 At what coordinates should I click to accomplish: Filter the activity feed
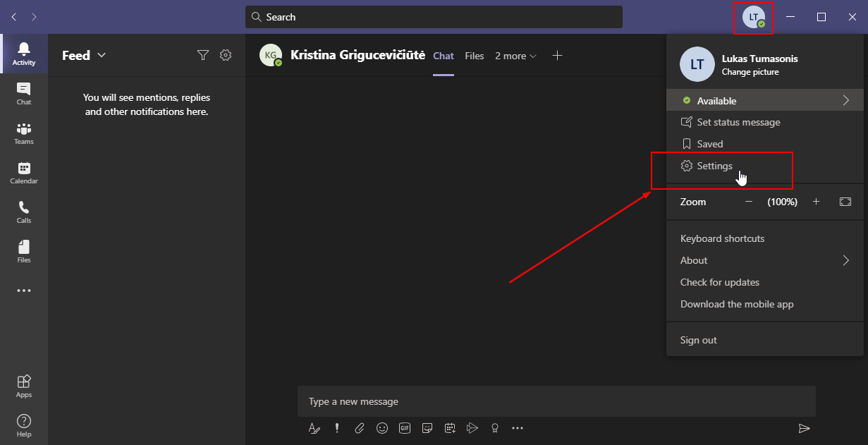click(x=203, y=55)
